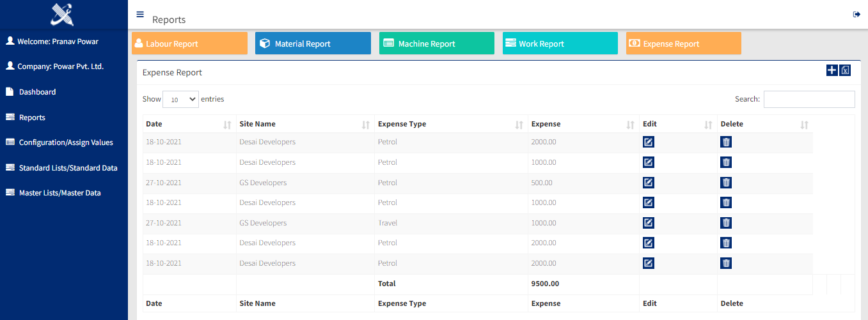This screenshot has width=868, height=320.
Task: Delete the last expense row in table
Action: (726, 263)
